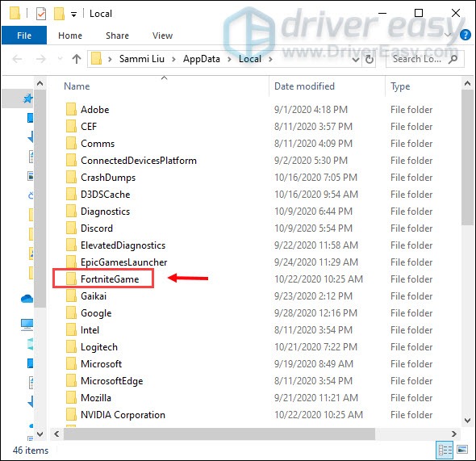The width and height of the screenshot is (476, 461).
Task: Click the search magnifier icon
Action: point(453,59)
